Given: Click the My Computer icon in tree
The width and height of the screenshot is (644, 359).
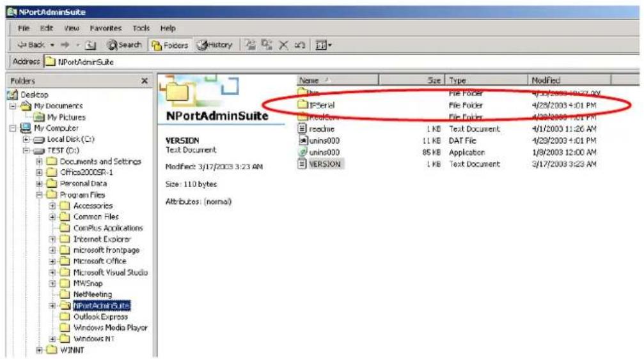Looking at the screenshot, I should click(26, 128).
